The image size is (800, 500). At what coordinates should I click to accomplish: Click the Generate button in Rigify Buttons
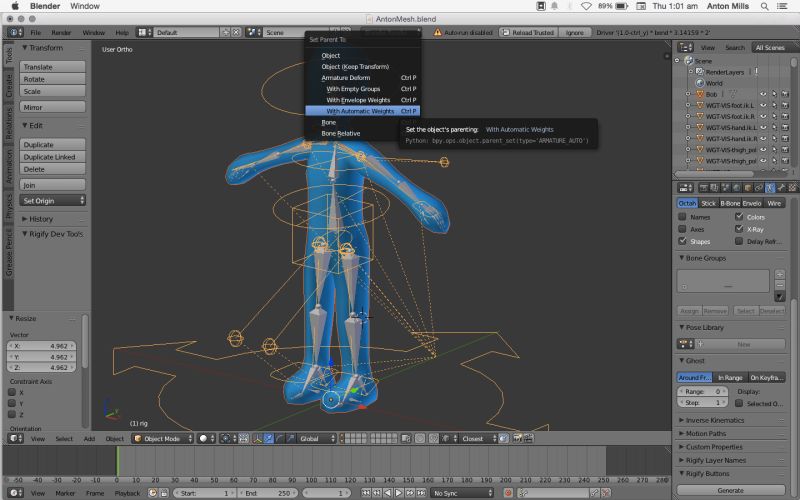tap(731, 490)
